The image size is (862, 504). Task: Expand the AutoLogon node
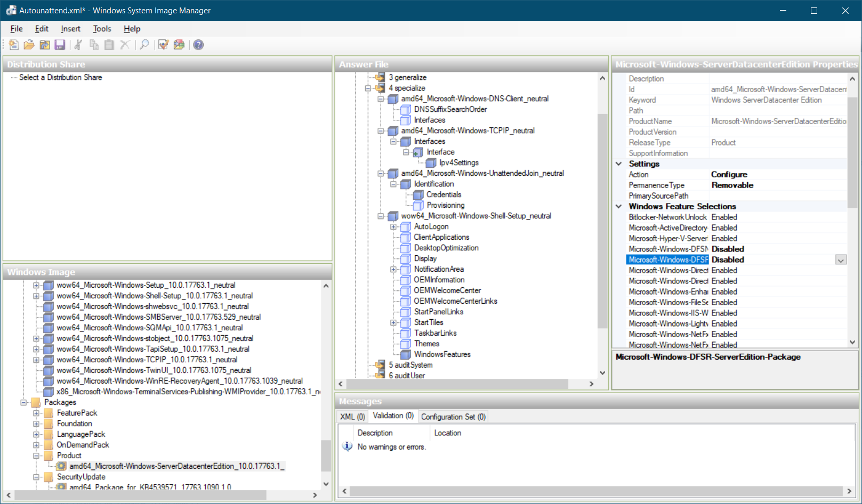tap(393, 227)
